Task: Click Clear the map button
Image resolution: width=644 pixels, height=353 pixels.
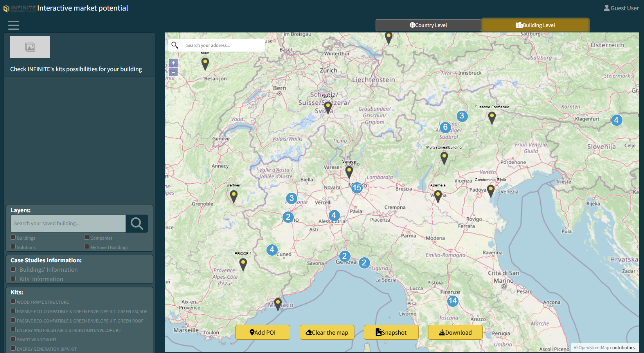Action: click(x=327, y=332)
